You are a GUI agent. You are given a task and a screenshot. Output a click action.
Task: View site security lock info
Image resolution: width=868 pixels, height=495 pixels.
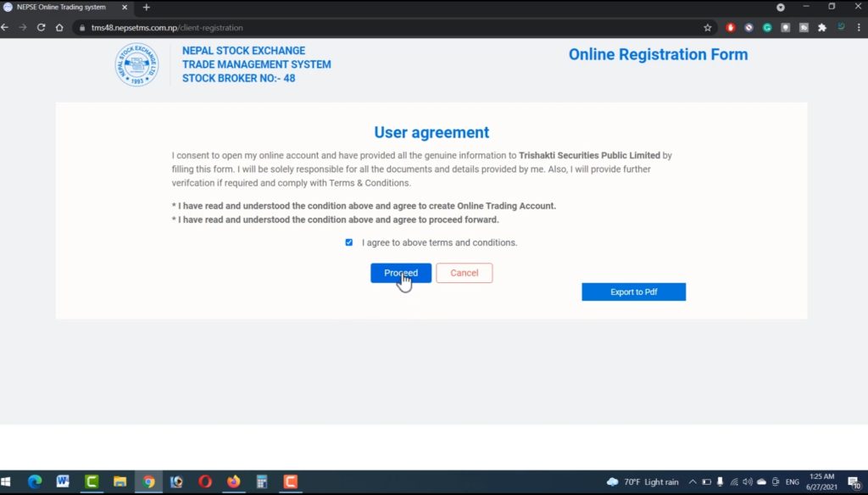82,28
